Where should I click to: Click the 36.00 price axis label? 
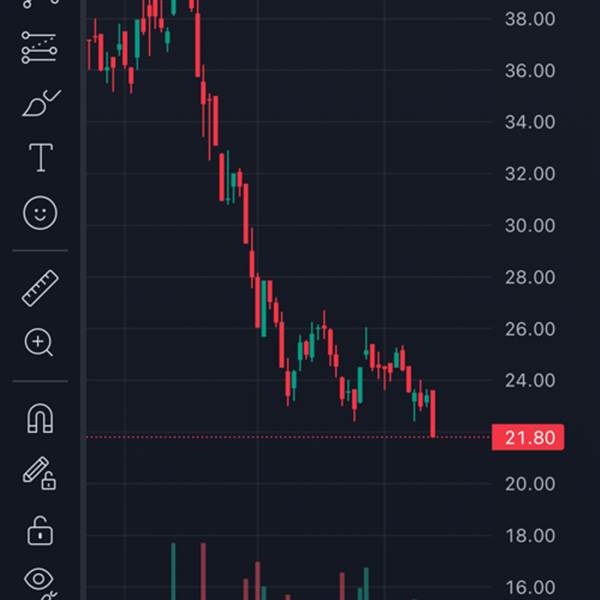pos(530,70)
